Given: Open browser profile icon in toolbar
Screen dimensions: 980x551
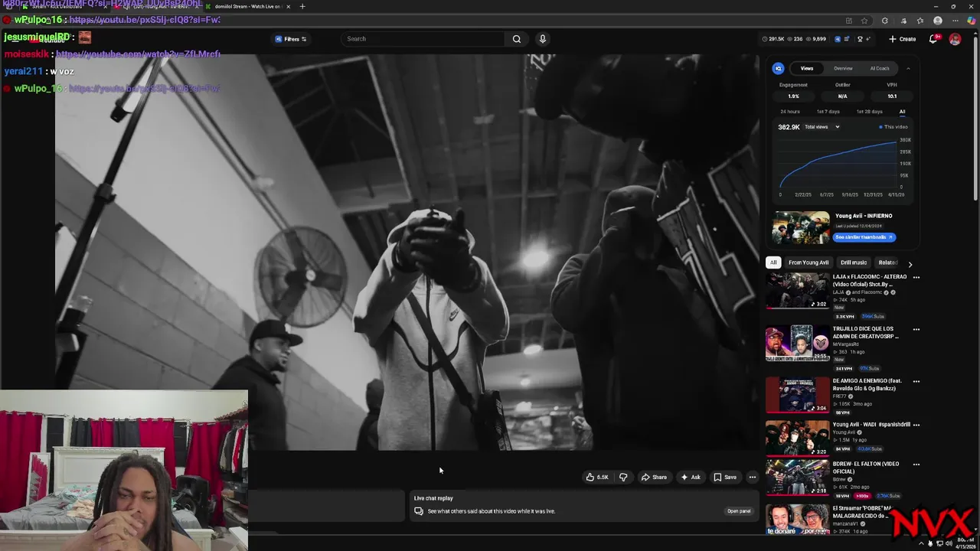Looking at the screenshot, I should coord(938,21).
